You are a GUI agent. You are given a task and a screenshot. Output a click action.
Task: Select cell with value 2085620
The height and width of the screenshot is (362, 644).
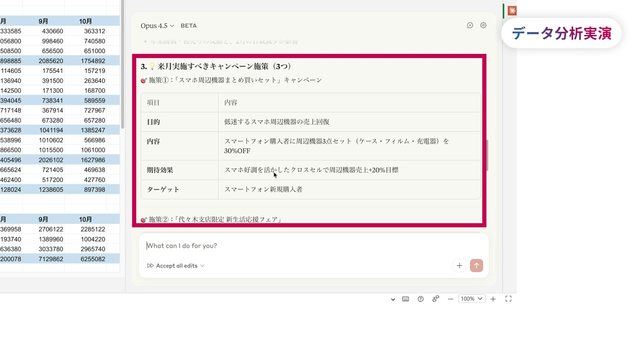pos(51,61)
